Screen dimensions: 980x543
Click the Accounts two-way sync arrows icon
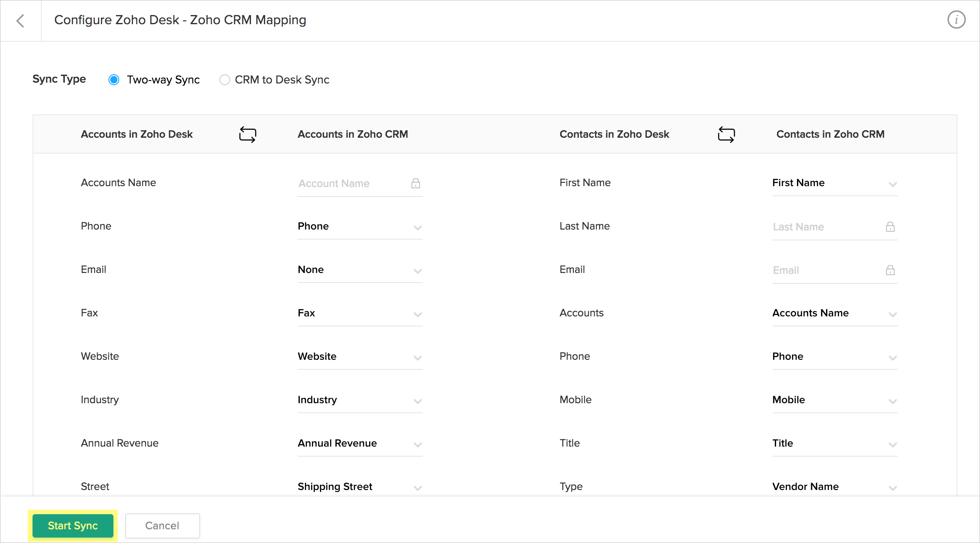point(247,134)
